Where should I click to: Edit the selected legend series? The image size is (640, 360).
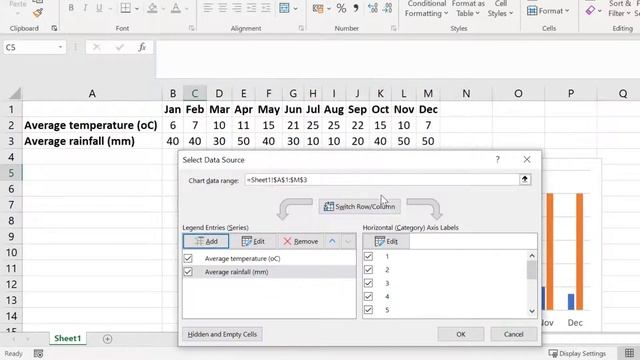click(253, 242)
